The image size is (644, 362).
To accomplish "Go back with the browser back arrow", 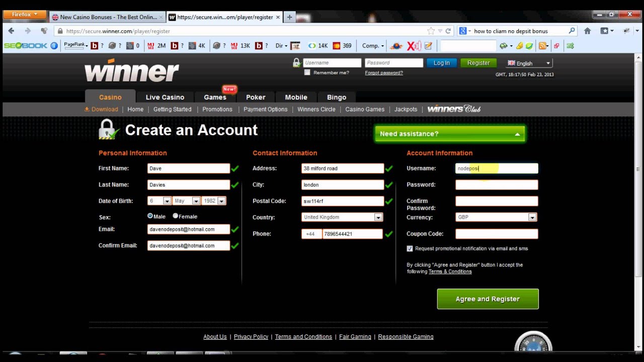I will [x=11, y=31].
